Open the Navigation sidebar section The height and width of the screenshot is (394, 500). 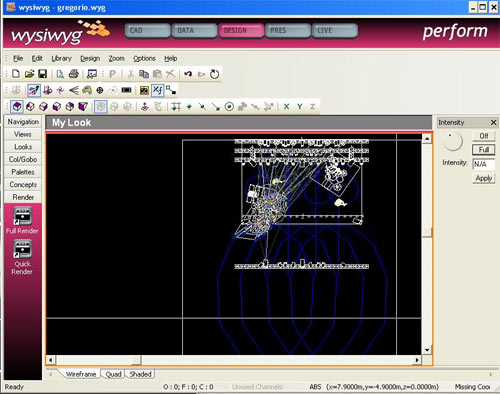pos(23,122)
